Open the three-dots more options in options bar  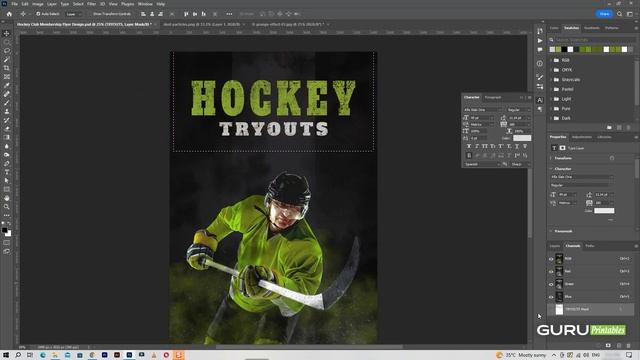(229, 14)
